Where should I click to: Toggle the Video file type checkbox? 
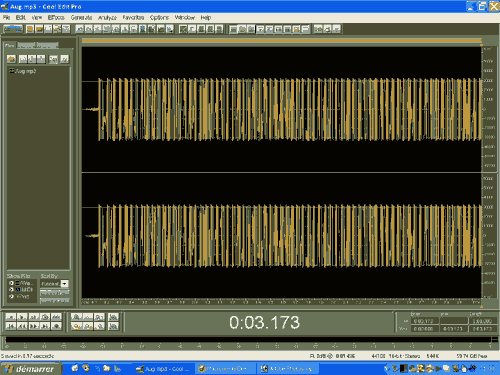pyautogui.click(x=11, y=296)
